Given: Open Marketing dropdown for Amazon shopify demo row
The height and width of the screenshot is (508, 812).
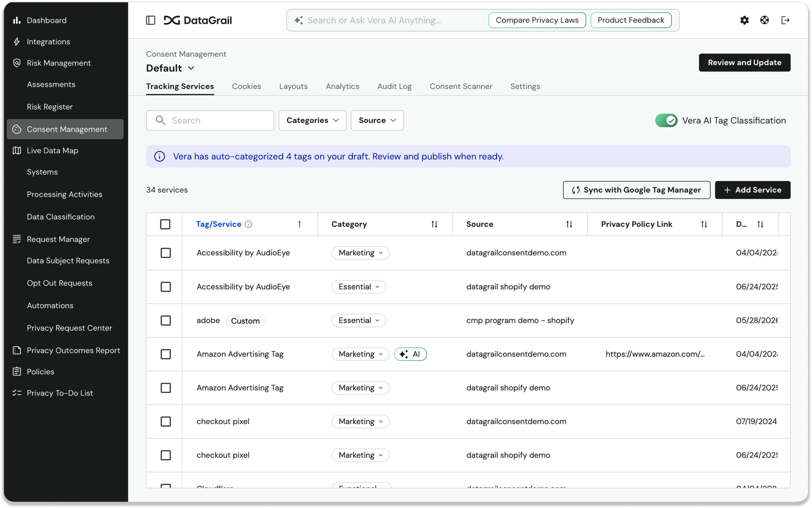Looking at the screenshot, I should 360,388.
